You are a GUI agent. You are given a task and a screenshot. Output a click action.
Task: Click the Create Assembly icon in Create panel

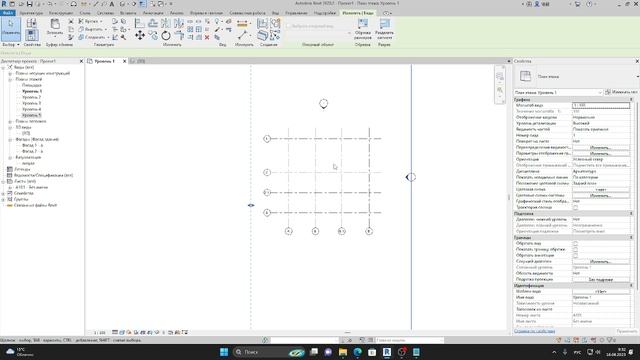click(262, 24)
